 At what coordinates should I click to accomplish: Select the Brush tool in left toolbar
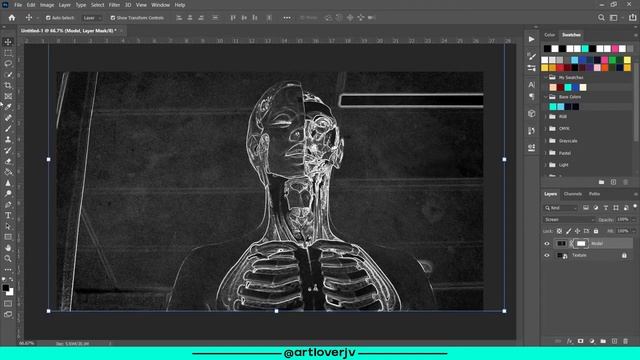coord(8,129)
